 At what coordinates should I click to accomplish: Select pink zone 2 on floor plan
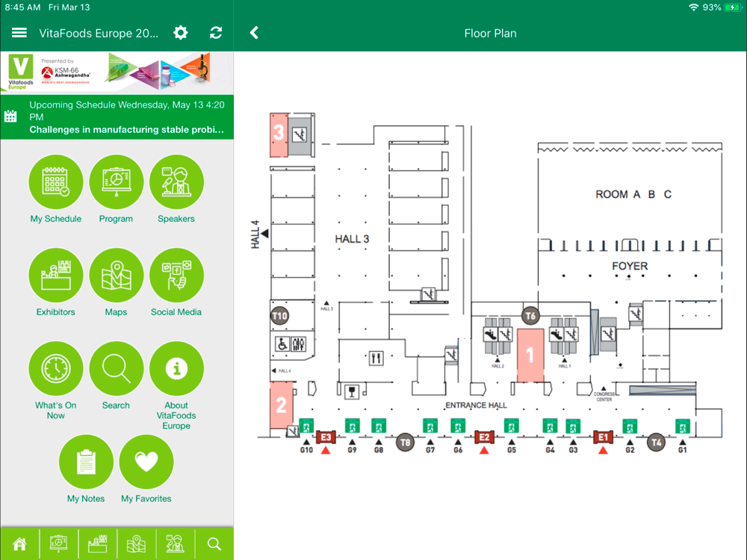(281, 405)
